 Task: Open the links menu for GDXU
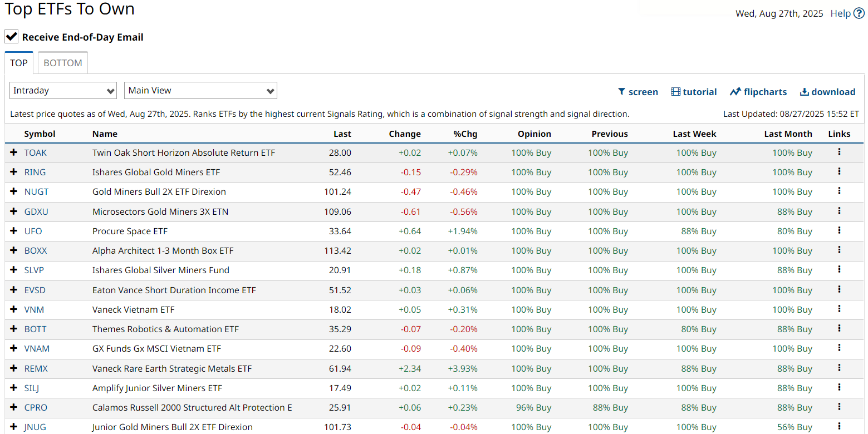click(x=839, y=211)
